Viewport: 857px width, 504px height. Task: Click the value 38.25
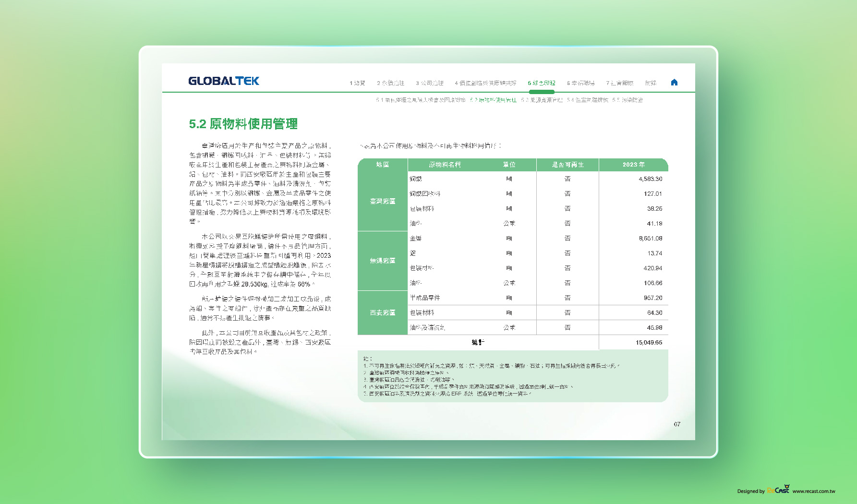coord(654,209)
